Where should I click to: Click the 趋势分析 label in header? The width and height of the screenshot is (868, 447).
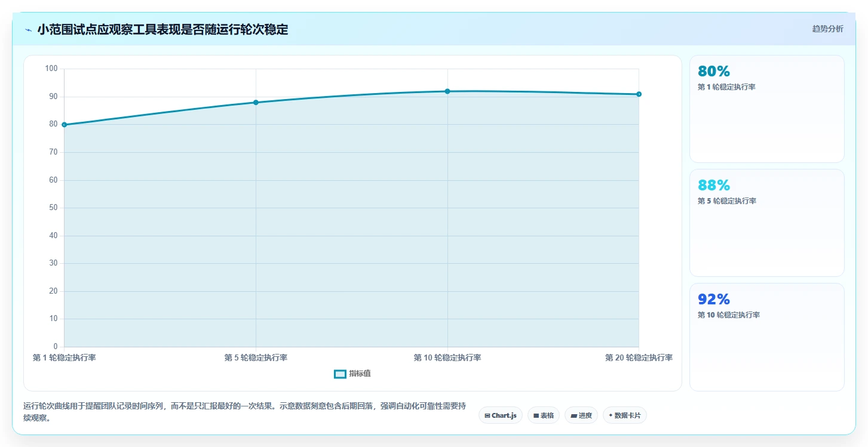[x=827, y=29]
